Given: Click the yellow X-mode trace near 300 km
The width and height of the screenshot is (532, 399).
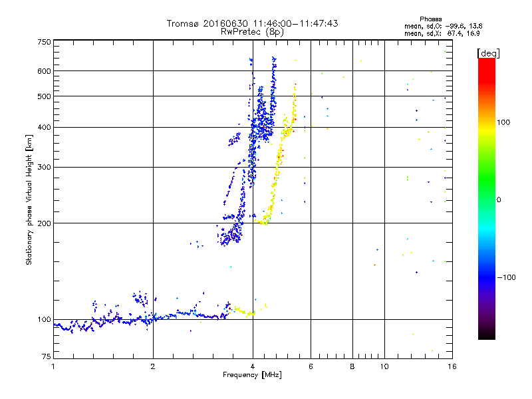Looking at the screenshot, I should pos(277,167).
